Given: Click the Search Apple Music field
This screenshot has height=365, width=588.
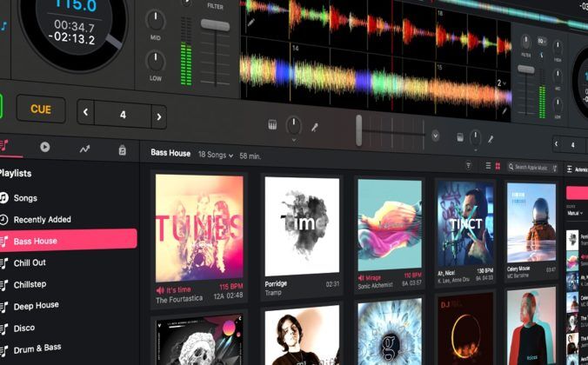Looking at the screenshot, I should (532, 167).
